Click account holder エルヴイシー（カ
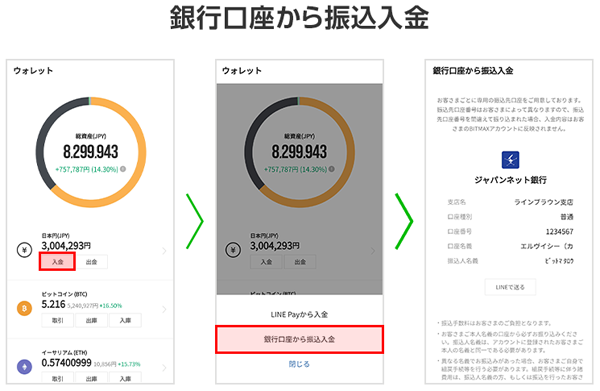The width and height of the screenshot is (600, 391). [x=547, y=246]
